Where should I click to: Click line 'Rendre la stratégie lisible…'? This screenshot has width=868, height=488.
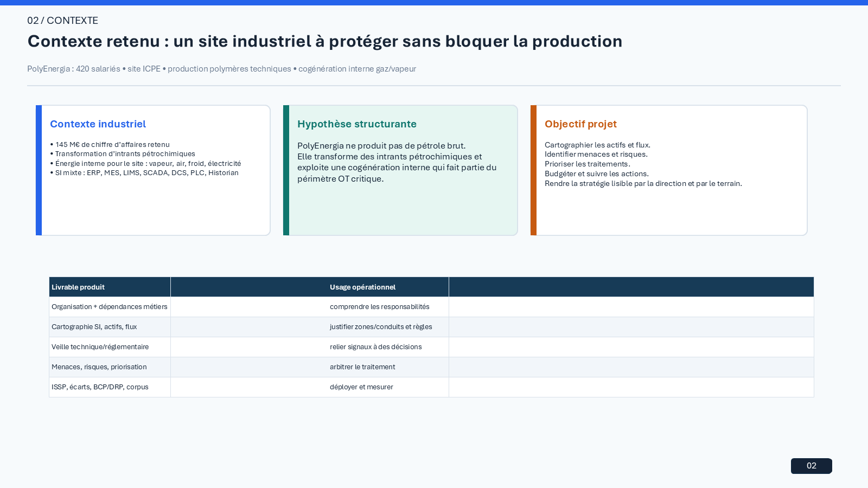(x=643, y=184)
